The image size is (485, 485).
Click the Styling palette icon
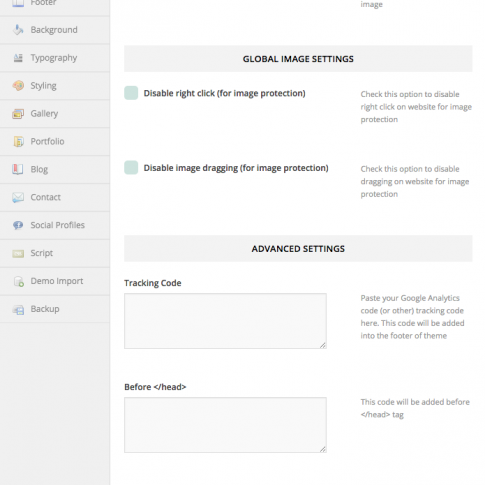(18, 86)
